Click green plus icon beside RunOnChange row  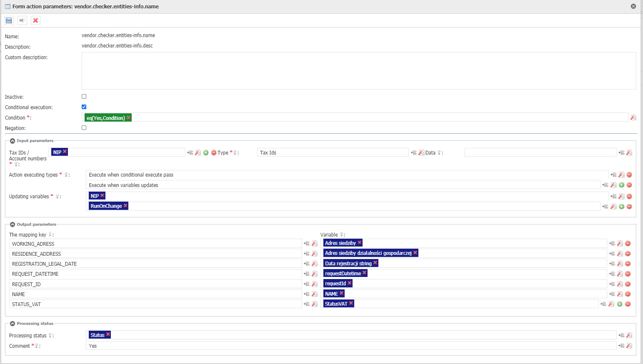click(x=621, y=207)
